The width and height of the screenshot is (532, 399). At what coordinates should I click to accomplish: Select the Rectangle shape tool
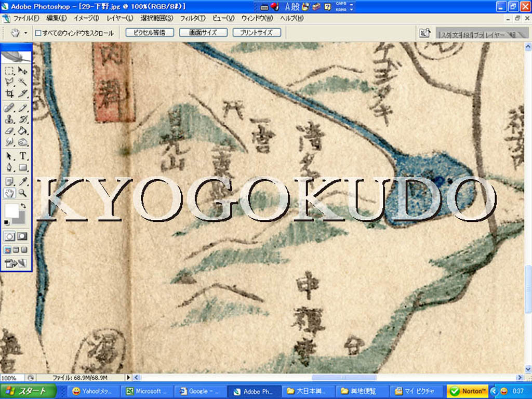point(22,167)
